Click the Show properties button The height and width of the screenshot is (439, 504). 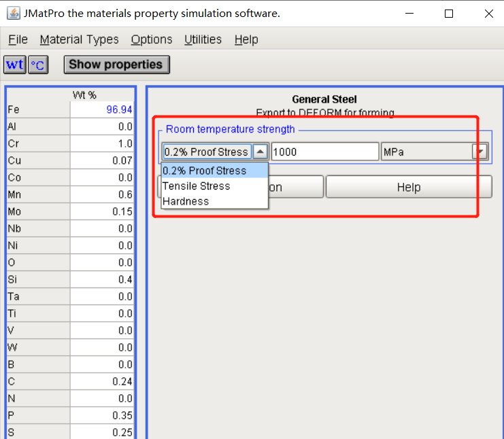pyautogui.click(x=116, y=65)
